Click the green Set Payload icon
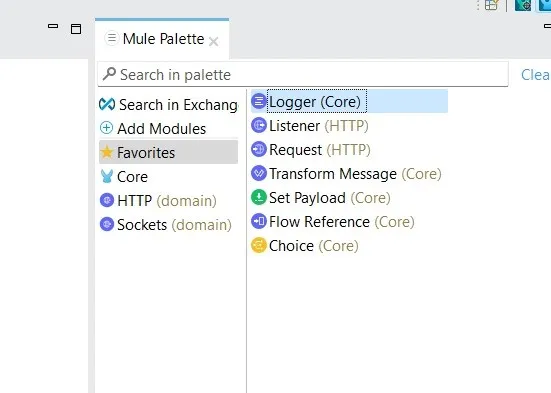Viewport: 551px width, 393px height. [259, 197]
